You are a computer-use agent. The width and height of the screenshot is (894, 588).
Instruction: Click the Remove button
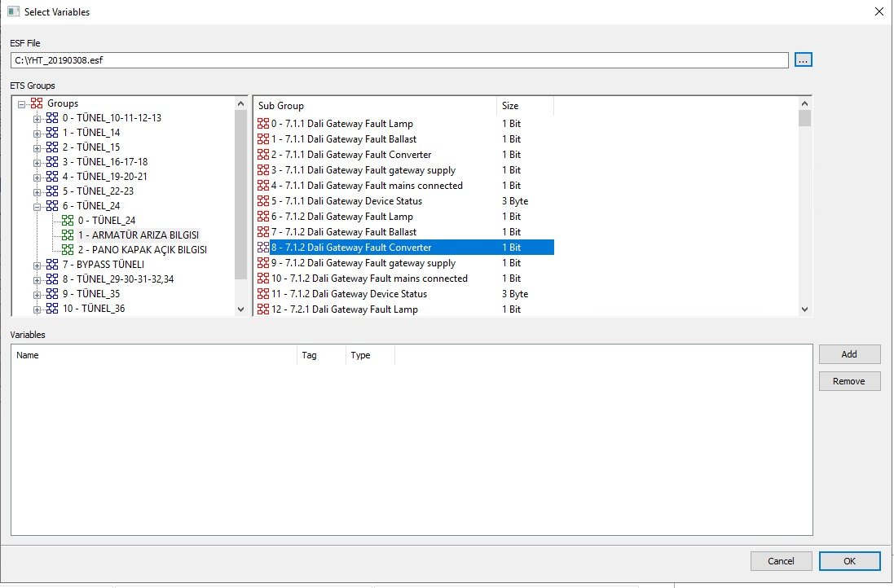click(x=849, y=381)
